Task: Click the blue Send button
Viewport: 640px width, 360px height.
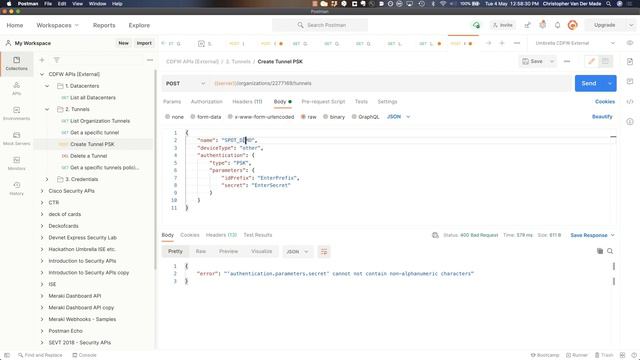Action: (589, 83)
